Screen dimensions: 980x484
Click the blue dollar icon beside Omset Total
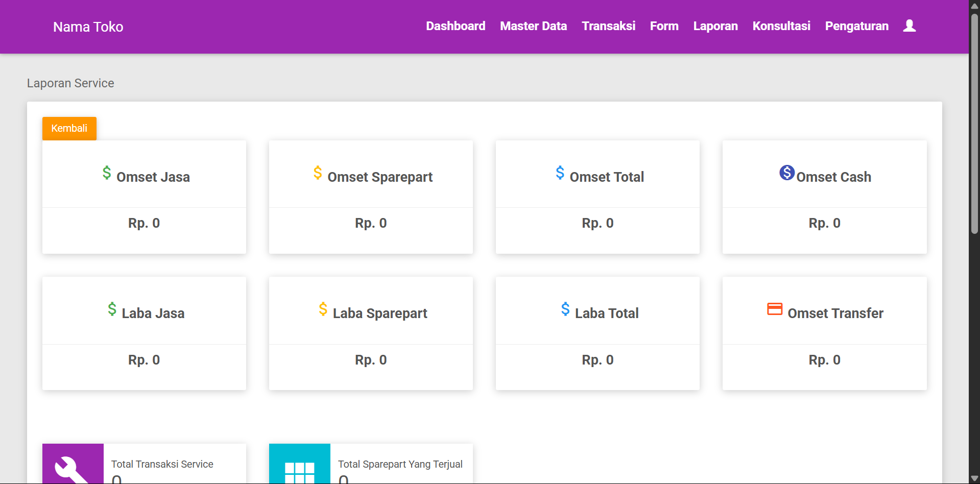pyautogui.click(x=560, y=173)
